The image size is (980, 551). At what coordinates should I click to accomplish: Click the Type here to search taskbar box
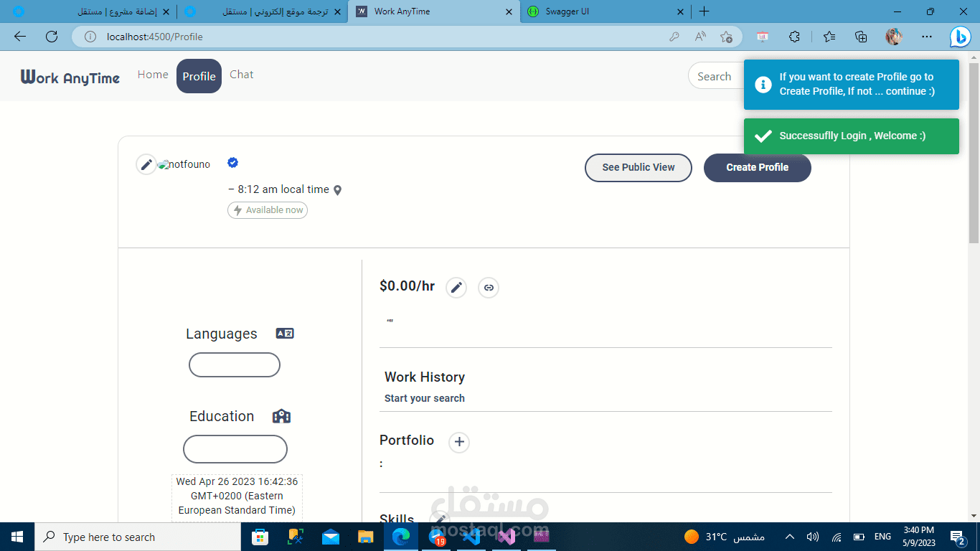[x=138, y=537]
